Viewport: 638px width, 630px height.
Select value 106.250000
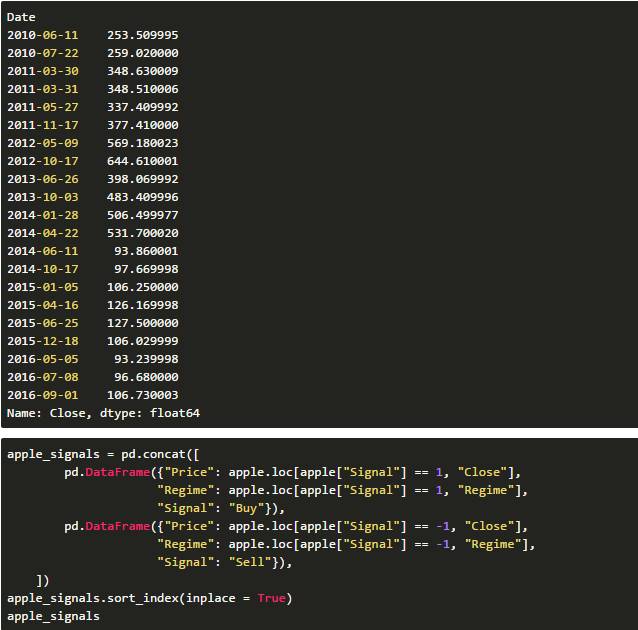[x=142, y=287]
